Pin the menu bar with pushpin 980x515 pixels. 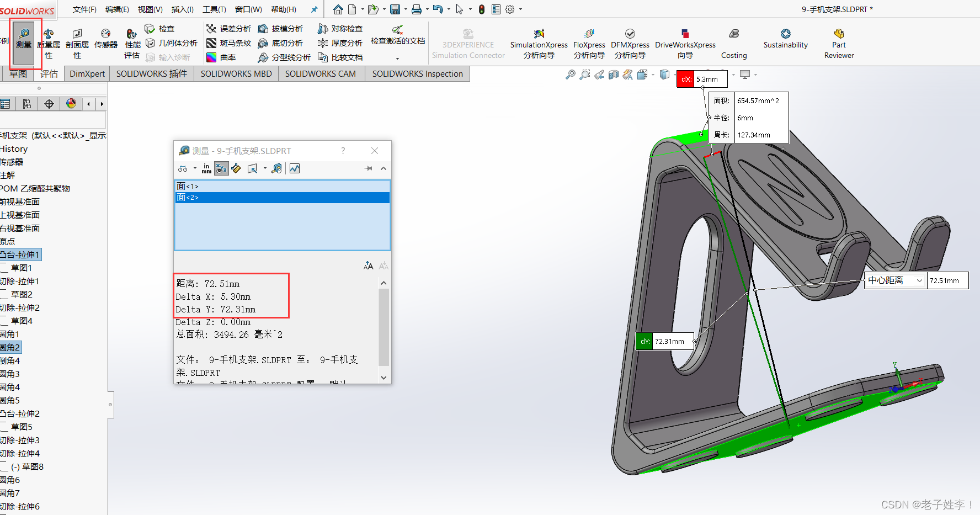point(314,9)
